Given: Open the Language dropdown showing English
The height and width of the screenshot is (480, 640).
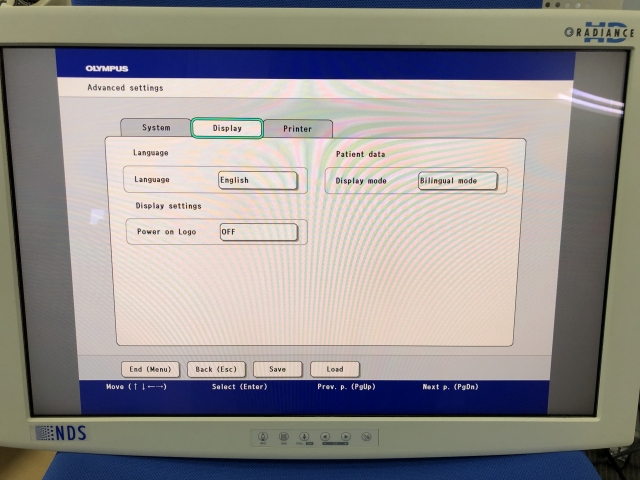Looking at the screenshot, I should [258, 180].
